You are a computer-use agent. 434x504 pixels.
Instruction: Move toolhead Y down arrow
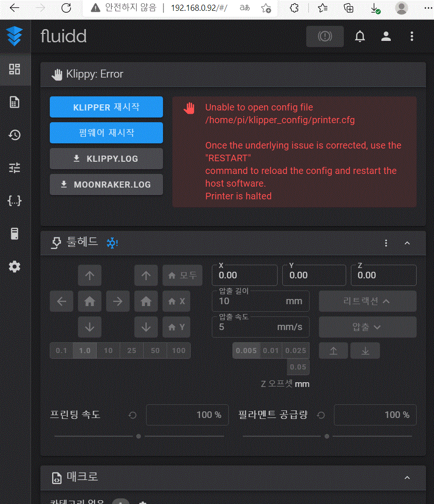[x=90, y=327]
